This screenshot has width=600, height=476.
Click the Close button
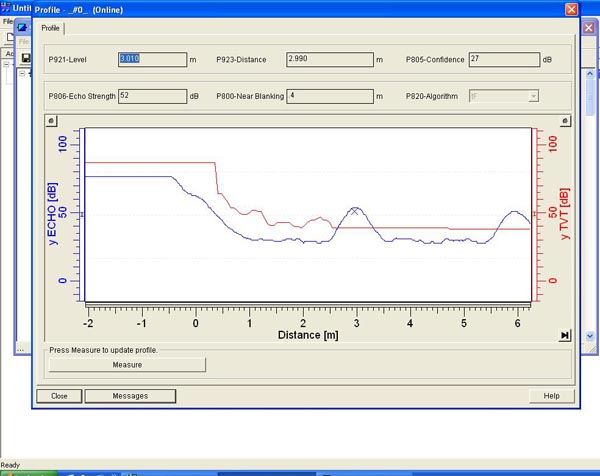pos(59,396)
